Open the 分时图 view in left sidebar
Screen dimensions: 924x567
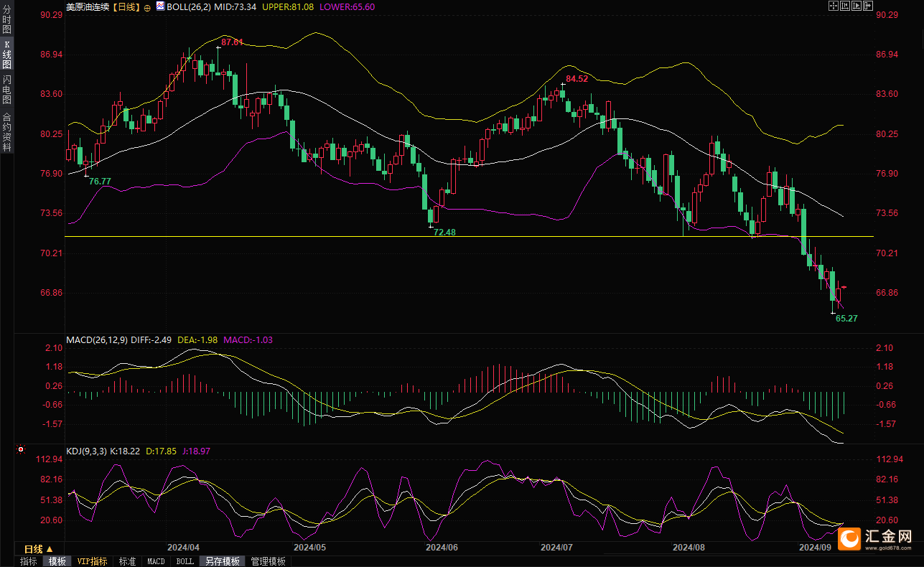click(6, 20)
